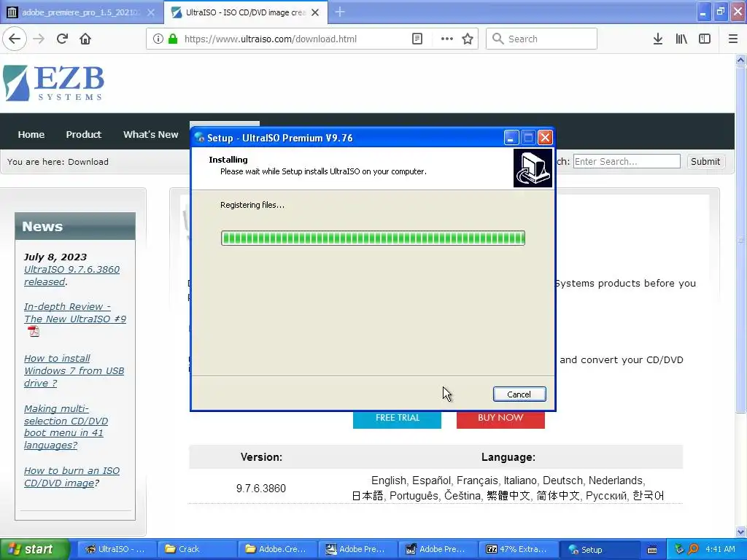747x560 pixels.
Task: Focus the site Enter Search field
Action: pos(627,161)
